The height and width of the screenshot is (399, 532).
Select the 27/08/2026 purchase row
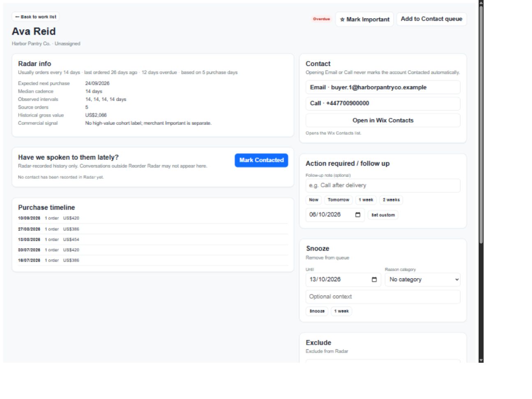pos(153,229)
